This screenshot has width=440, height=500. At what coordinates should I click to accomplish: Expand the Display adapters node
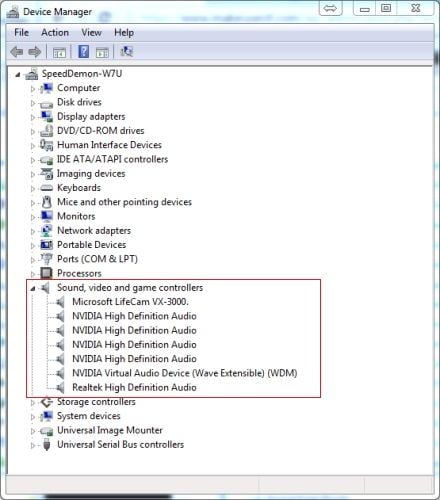point(32,117)
